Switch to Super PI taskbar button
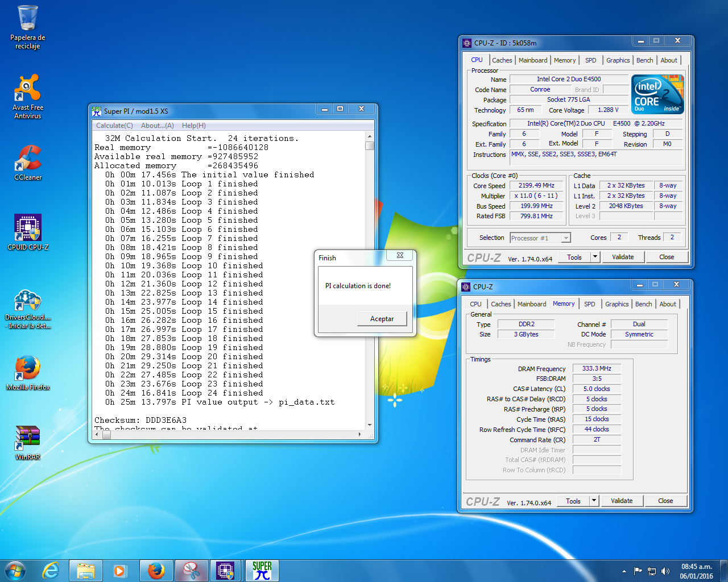This screenshot has width=728, height=582. click(262, 571)
